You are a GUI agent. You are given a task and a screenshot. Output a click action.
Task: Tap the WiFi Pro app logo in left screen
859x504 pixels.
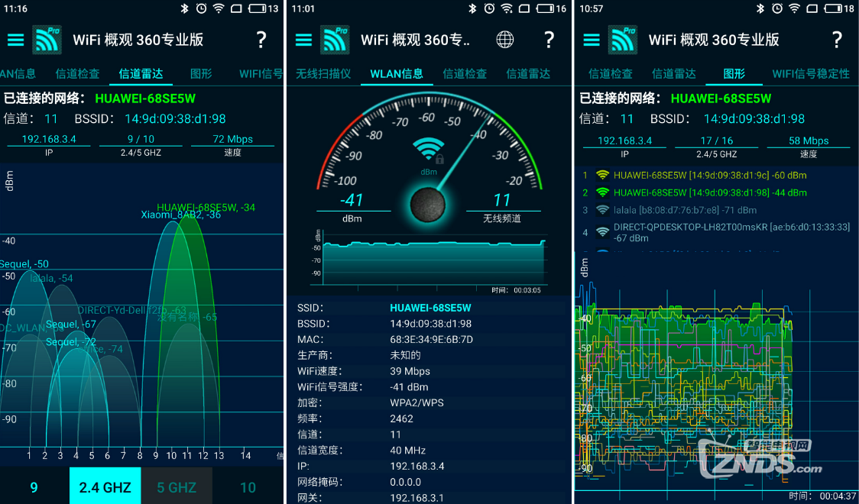pos(47,40)
